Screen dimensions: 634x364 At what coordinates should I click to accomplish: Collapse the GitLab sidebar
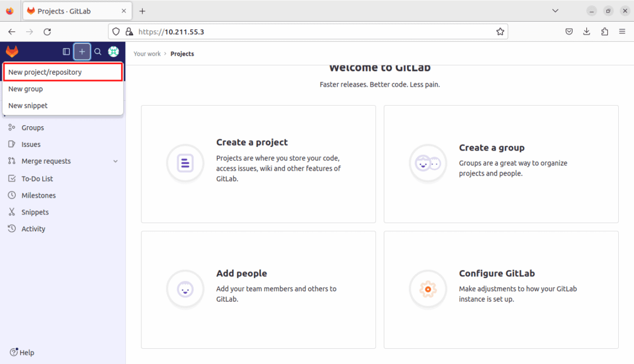point(66,51)
